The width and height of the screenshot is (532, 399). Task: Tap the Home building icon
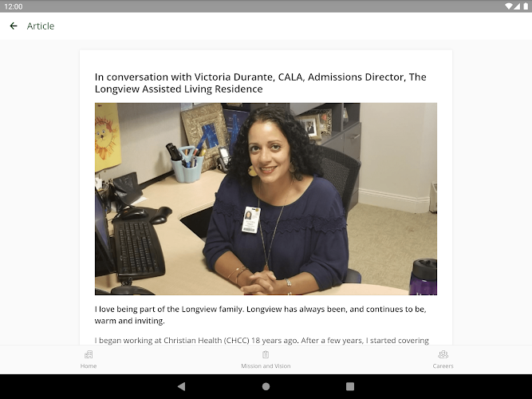[x=89, y=354]
